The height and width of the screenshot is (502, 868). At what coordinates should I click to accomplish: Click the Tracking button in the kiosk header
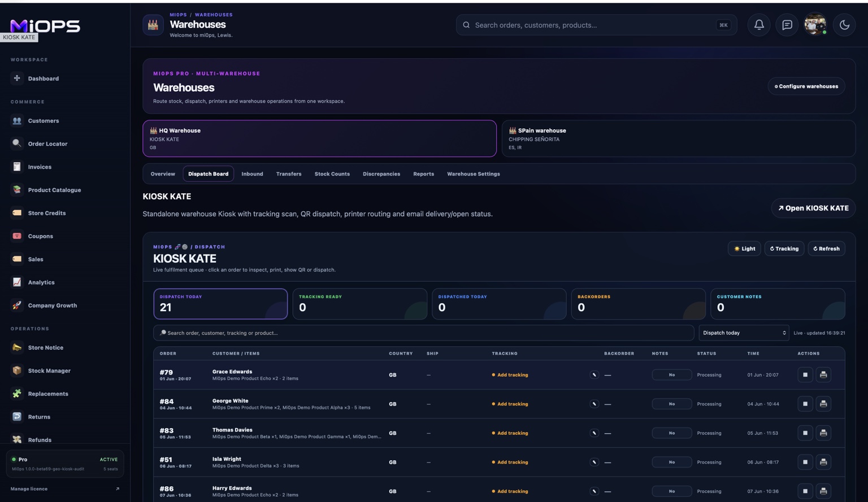pos(784,248)
